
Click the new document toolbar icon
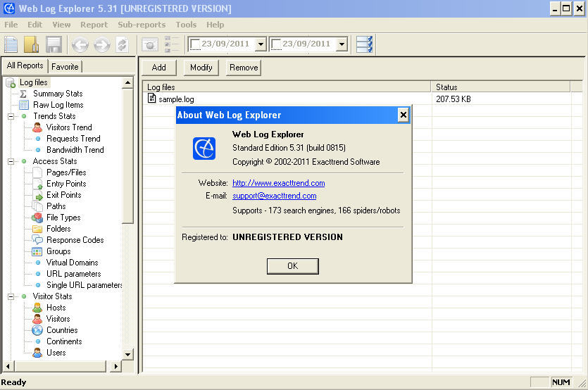(x=11, y=44)
